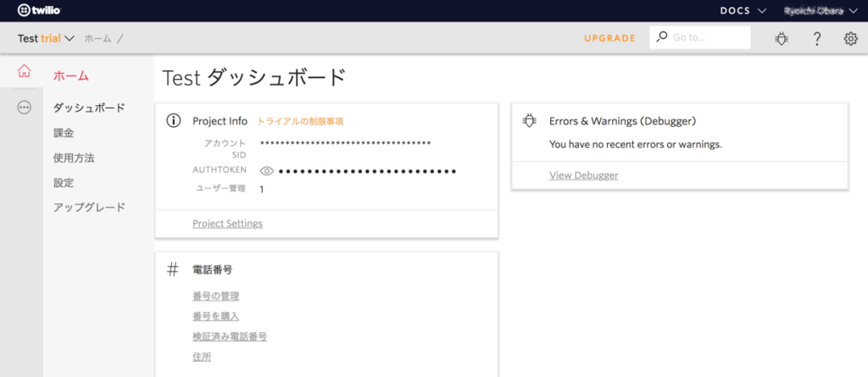Click the Twilio logo

pos(39,10)
